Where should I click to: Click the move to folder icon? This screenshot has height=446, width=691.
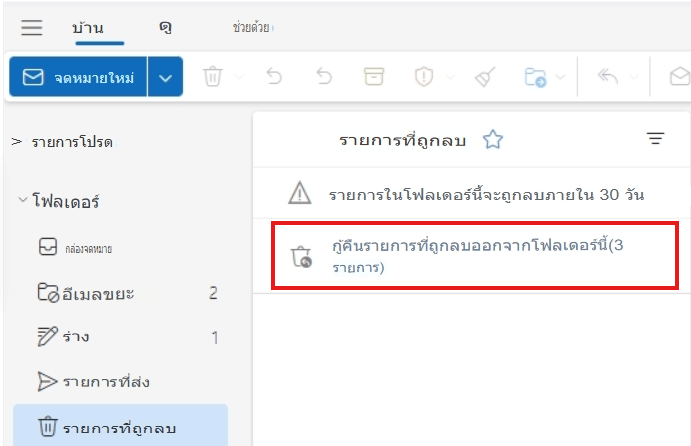tap(535, 77)
